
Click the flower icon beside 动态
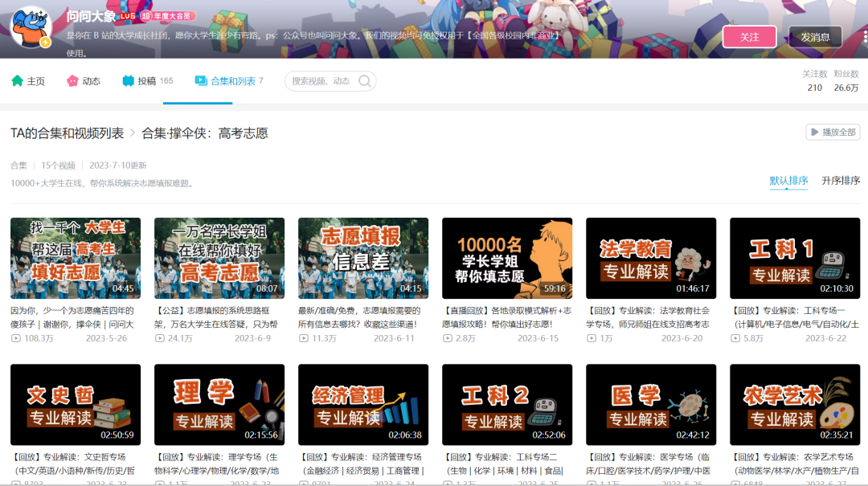coord(72,81)
